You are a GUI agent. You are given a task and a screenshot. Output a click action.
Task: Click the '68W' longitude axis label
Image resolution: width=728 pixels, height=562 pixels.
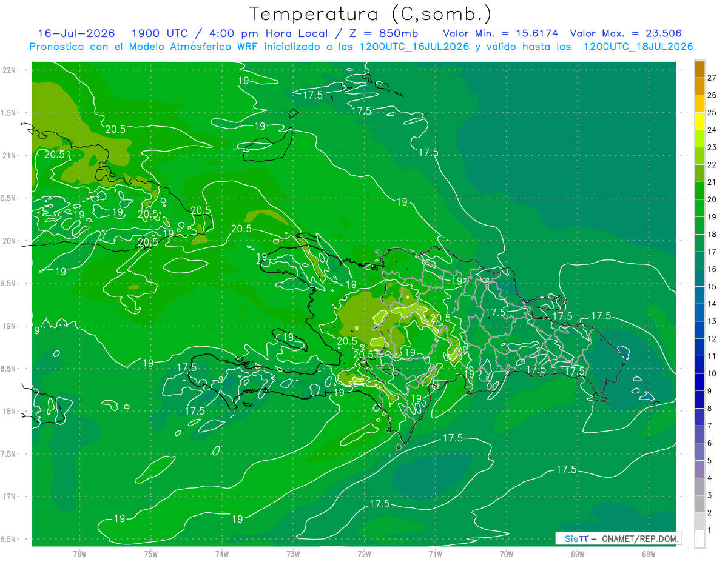649,554
